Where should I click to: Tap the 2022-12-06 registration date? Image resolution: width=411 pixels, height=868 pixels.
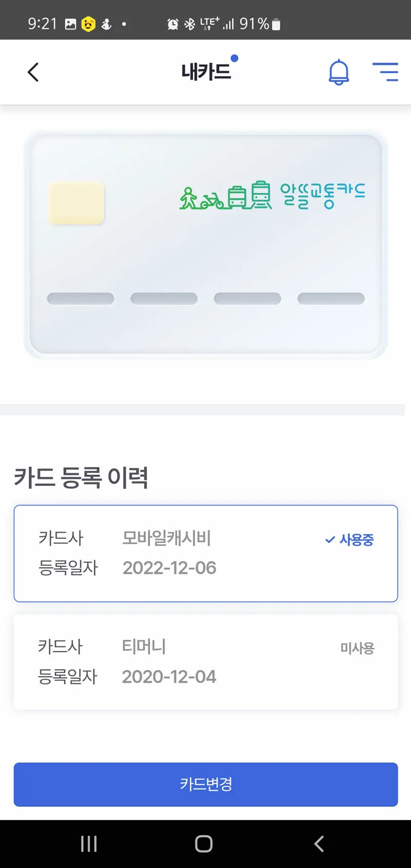pos(169,568)
